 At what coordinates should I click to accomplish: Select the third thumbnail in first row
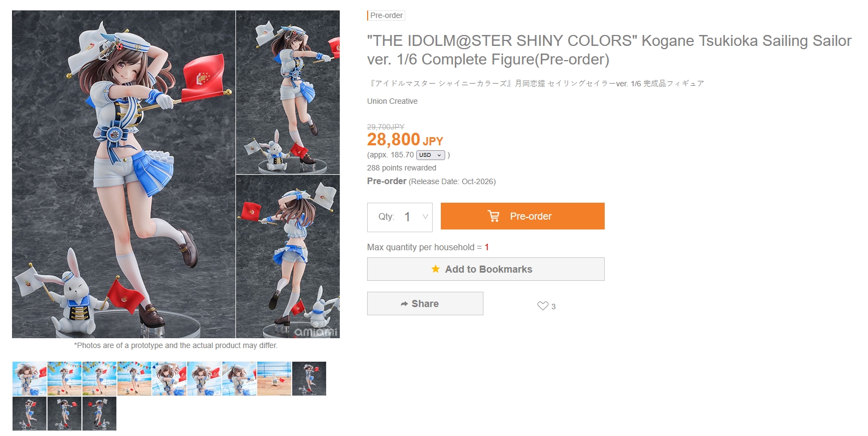click(x=99, y=379)
